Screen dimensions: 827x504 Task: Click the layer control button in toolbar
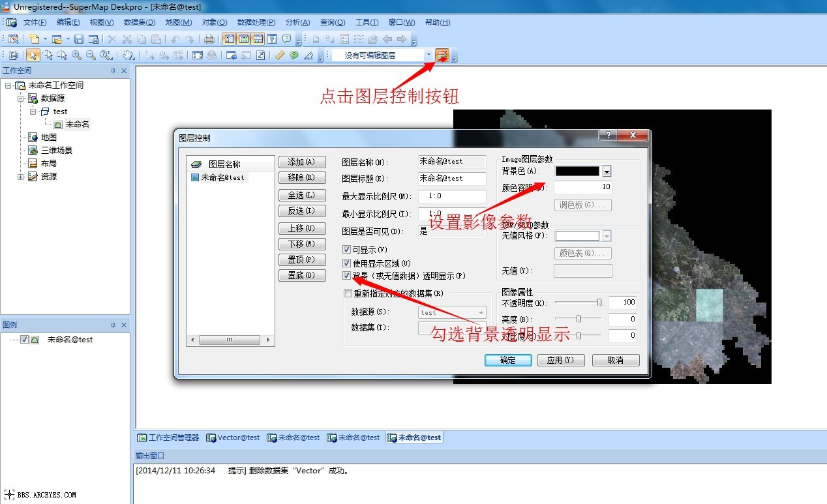(x=442, y=55)
